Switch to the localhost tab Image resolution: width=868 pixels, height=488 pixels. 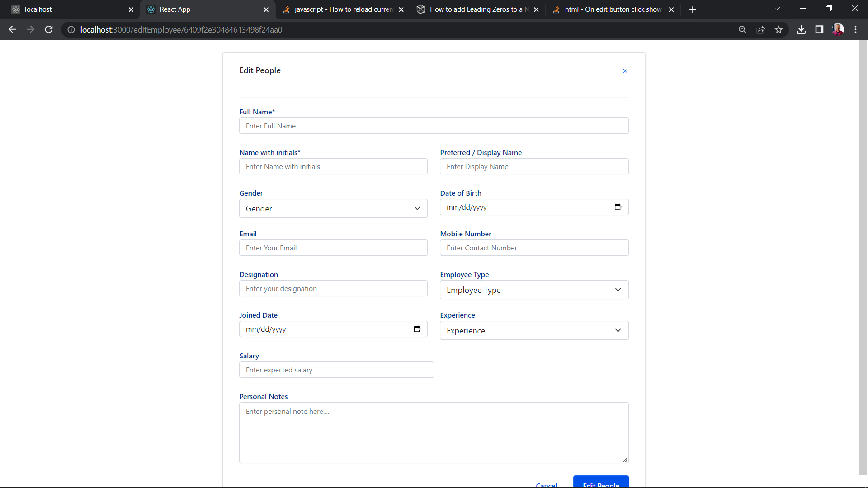pyautogui.click(x=72, y=9)
